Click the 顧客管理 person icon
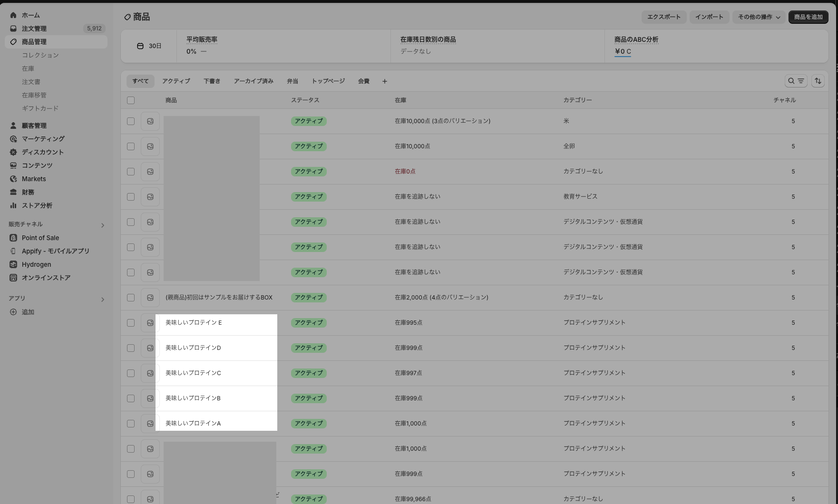 13,126
